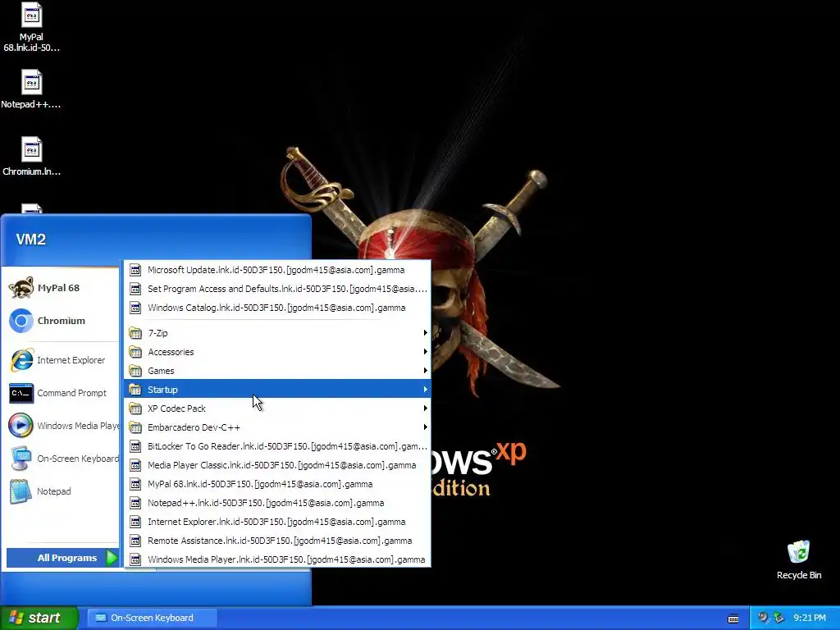Launch Windows Media Player icon in Start menu

click(21, 426)
